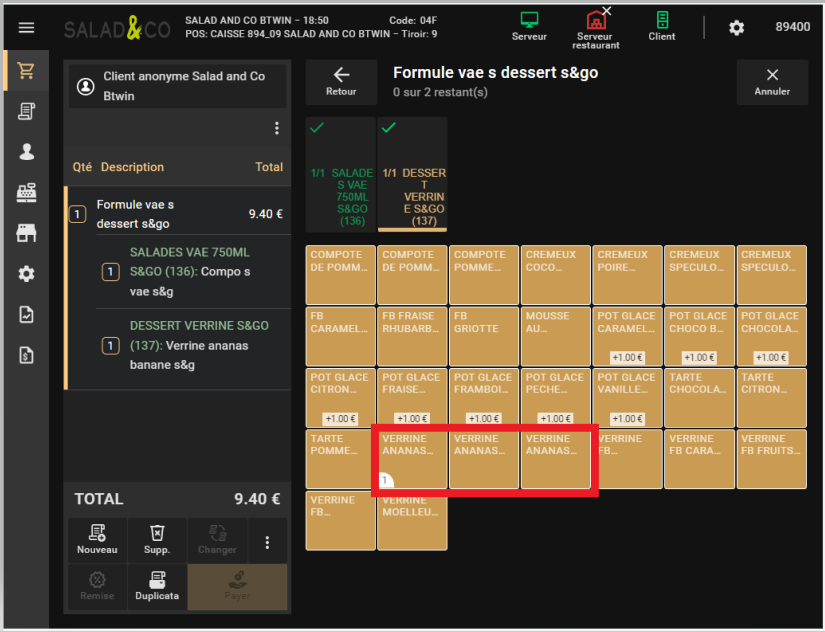
Task: Open the chart report document sidebar icon
Action: pos(26,315)
